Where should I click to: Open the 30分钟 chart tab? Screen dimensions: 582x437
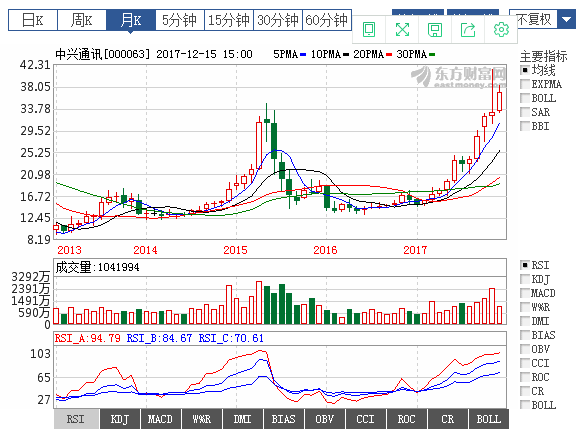click(278, 20)
